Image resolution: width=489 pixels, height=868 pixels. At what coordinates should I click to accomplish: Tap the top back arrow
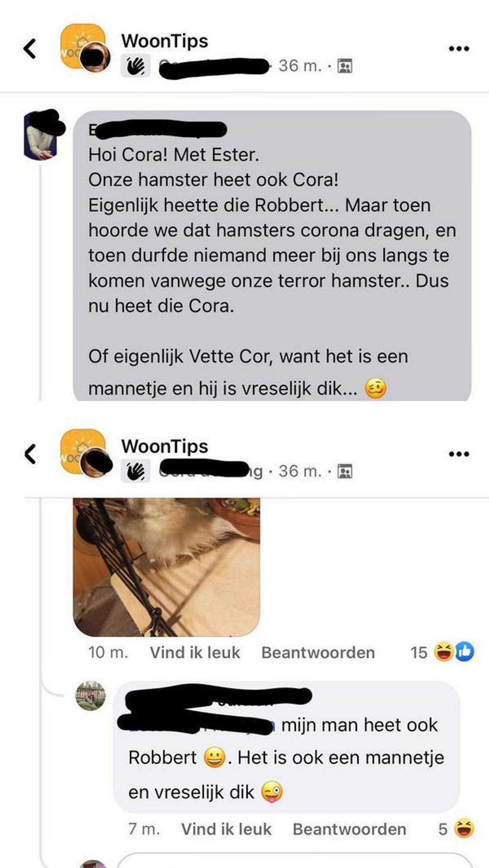click(29, 49)
